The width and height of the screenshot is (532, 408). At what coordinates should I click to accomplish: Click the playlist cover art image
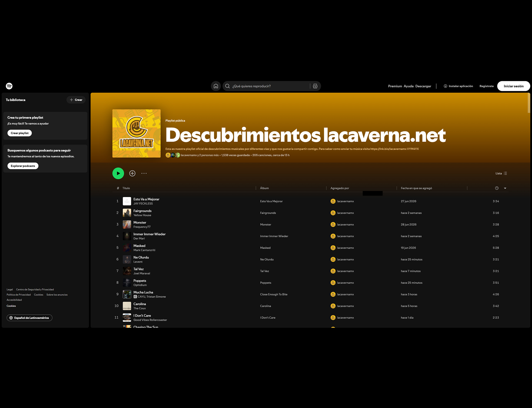(x=137, y=133)
